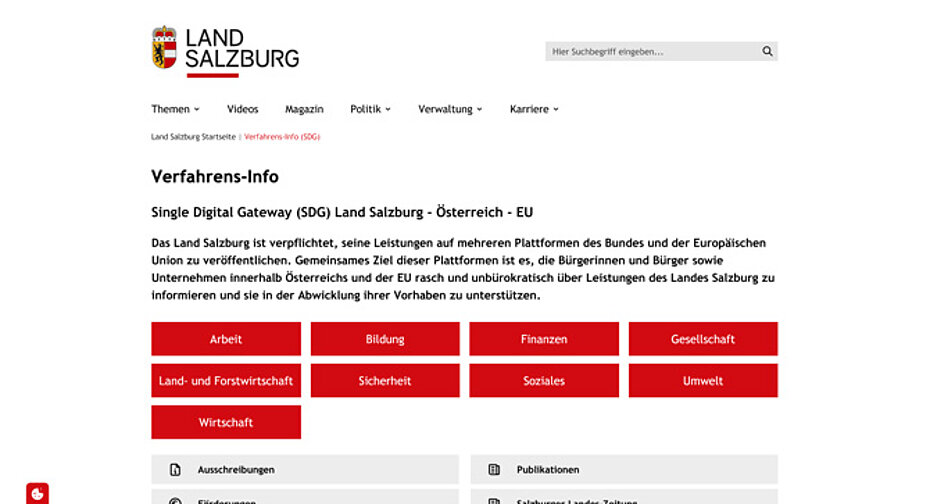930x504 pixels.
Task: Open the Bildung category
Action: 385,339
